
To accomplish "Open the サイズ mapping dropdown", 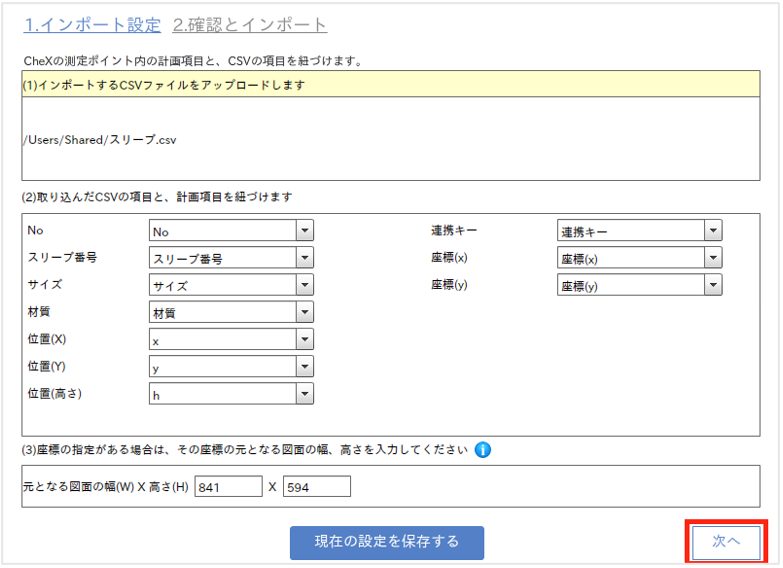I will [231, 285].
